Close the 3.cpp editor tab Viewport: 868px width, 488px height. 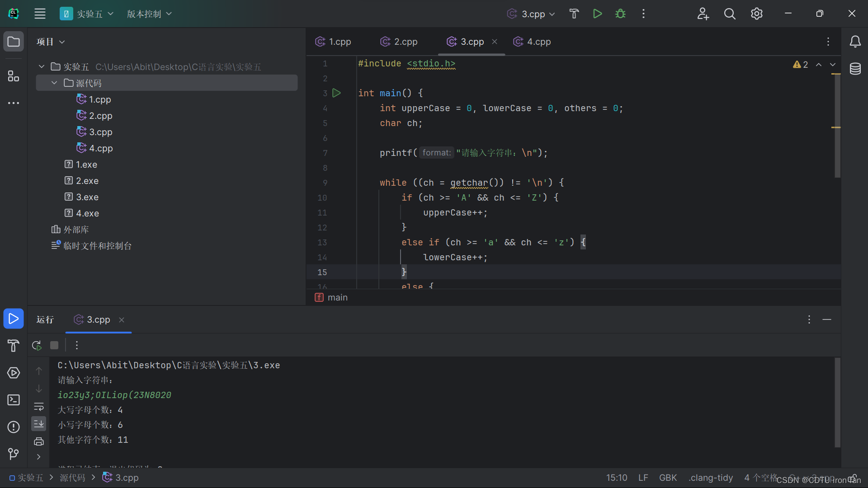(495, 42)
